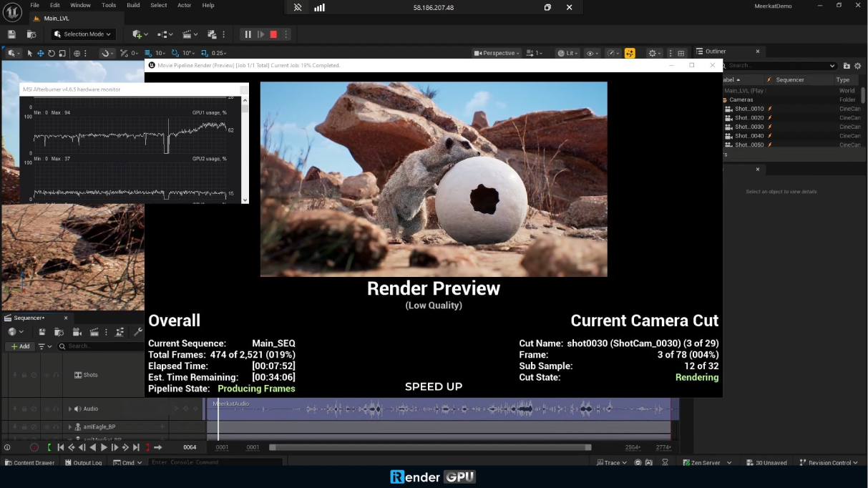Expand the amlEagle_BP track
Viewport: 868px width, 488px height.
coord(70,426)
